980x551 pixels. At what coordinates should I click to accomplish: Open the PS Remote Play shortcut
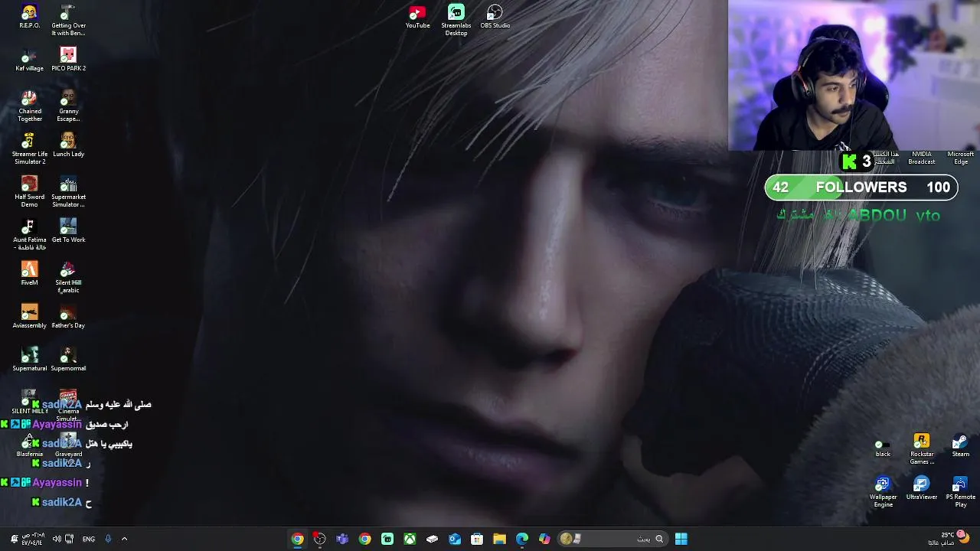tap(960, 492)
